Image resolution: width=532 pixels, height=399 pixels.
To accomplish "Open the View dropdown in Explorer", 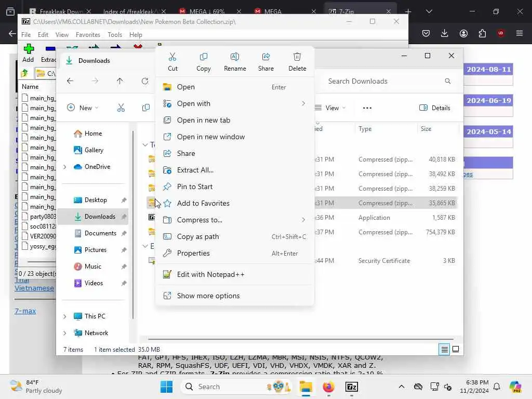I will coord(330,108).
